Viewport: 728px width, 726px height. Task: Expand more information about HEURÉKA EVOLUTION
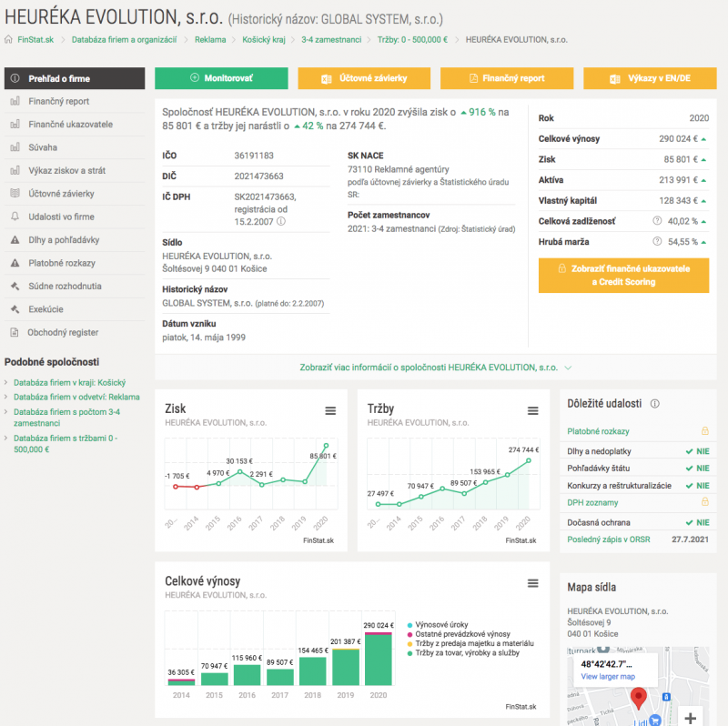pyautogui.click(x=436, y=368)
